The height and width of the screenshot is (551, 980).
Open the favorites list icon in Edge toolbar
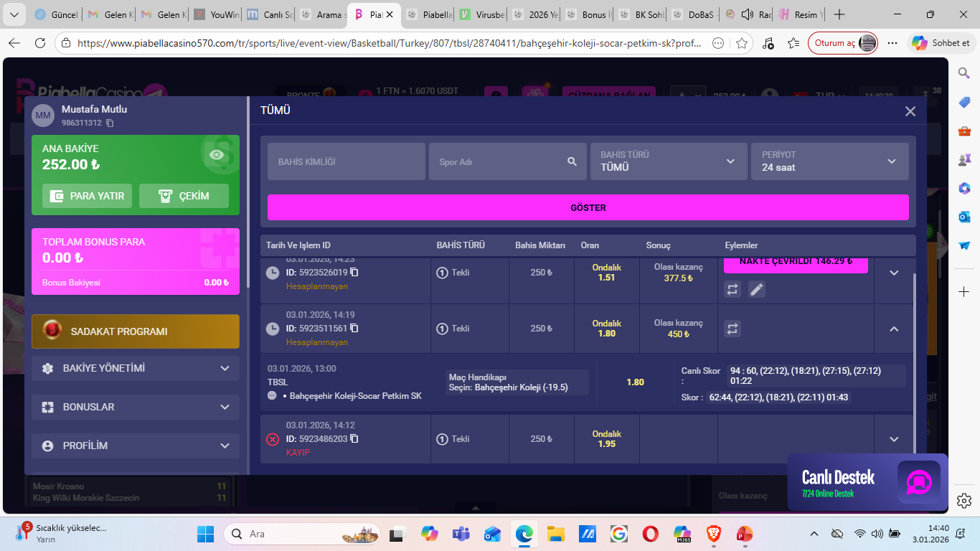pyautogui.click(x=793, y=43)
